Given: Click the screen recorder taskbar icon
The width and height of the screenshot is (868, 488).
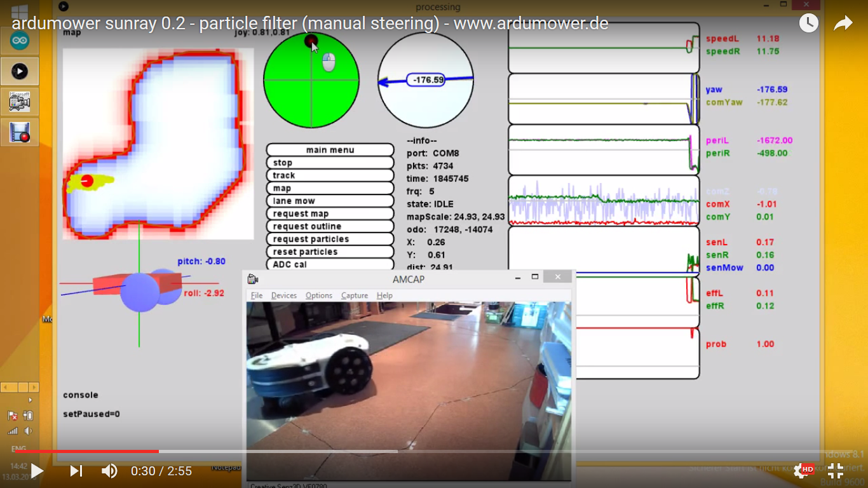Looking at the screenshot, I should pyautogui.click(x=20, y=132).
